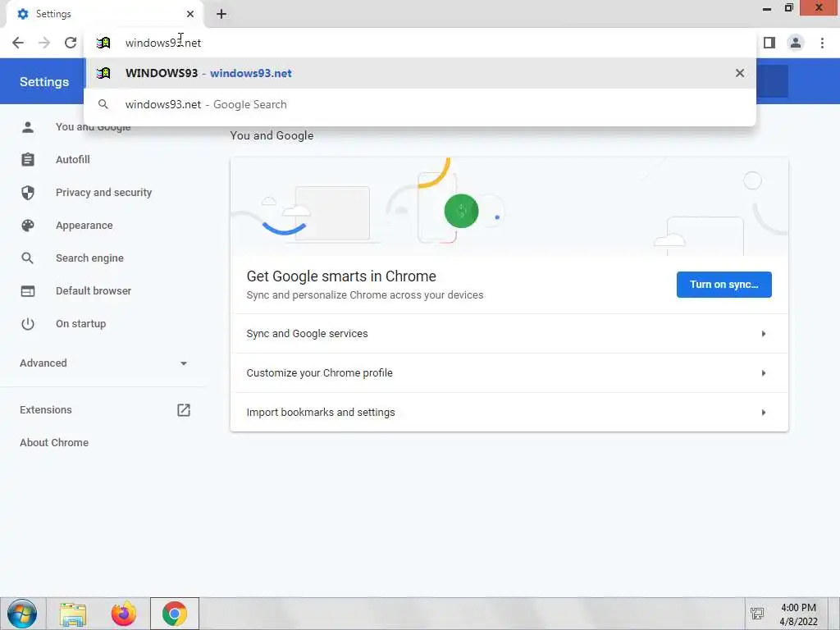This screenshot has width=840, height=630.
Task: Open Customize your Chrome profile
Action: (x=509, y=373)
